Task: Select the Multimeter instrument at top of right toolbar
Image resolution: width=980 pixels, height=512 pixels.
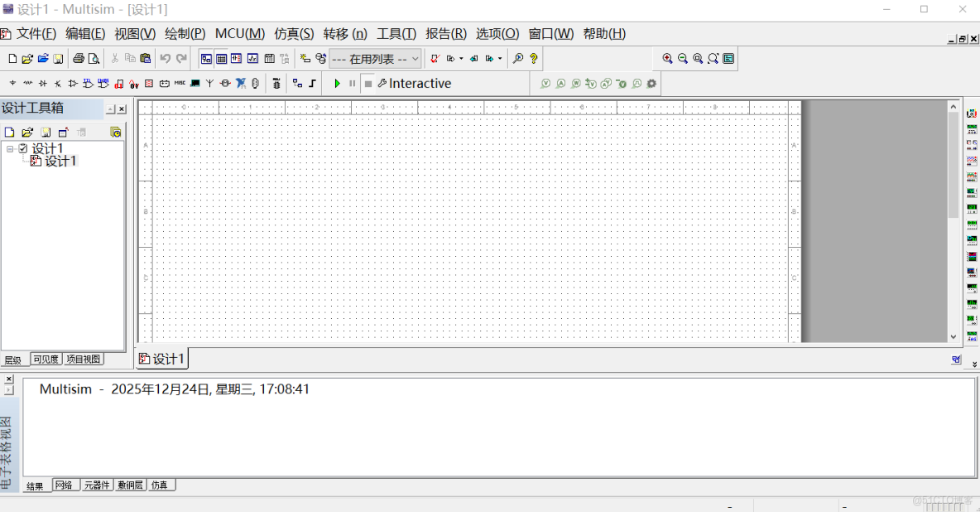Action: 972,114
